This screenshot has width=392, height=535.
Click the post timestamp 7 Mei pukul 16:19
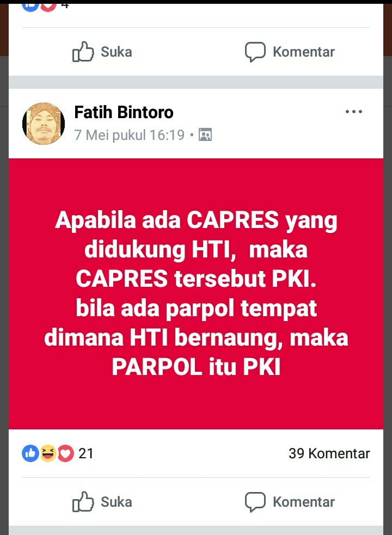[130, 135]
